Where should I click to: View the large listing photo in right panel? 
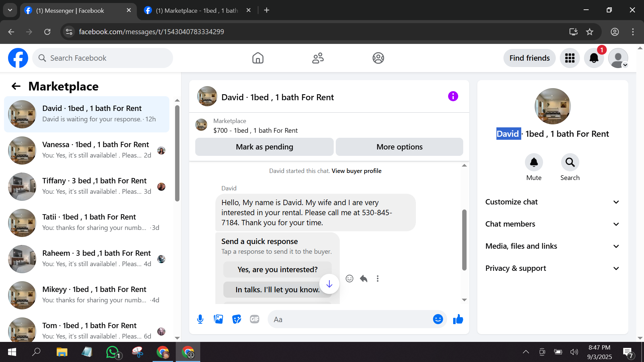[x=552, y=106]
